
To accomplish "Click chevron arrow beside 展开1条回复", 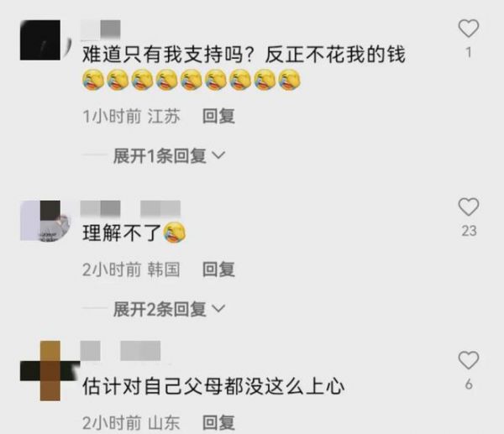I will (x=219, y=155).
